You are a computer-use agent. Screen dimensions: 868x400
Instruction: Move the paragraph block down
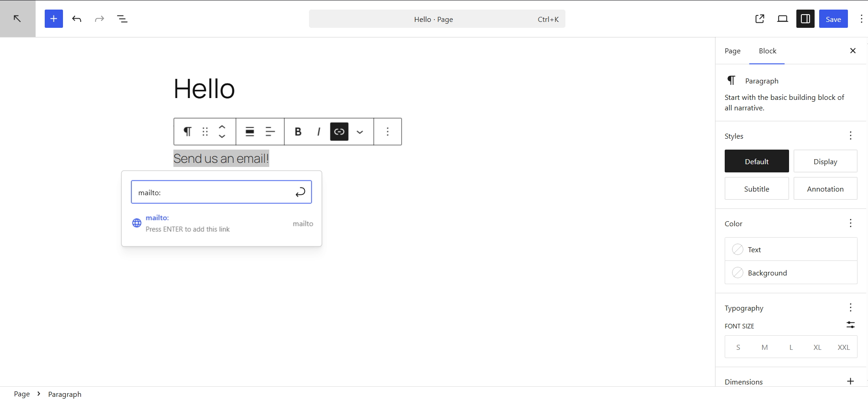[x=222, y=136]
